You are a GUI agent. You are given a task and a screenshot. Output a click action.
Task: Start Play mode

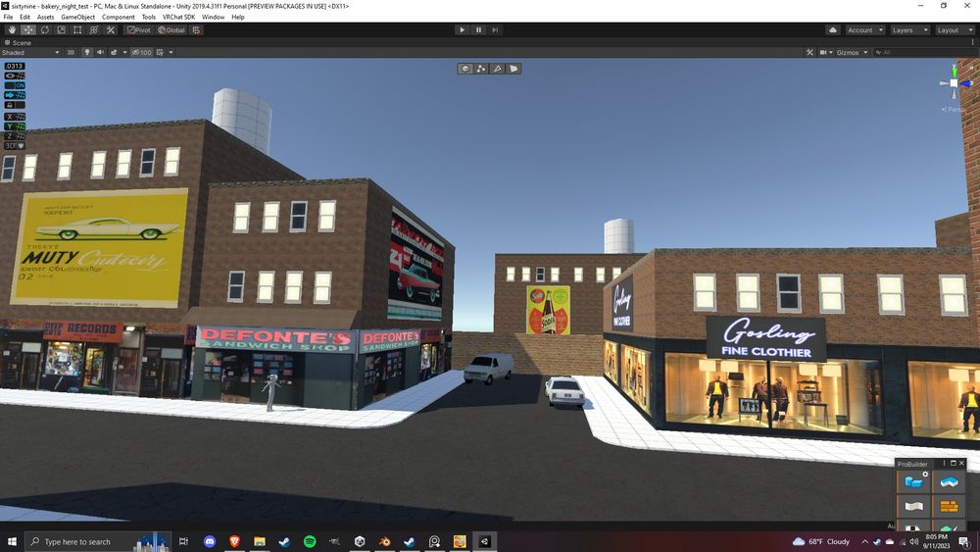[462, 30]
